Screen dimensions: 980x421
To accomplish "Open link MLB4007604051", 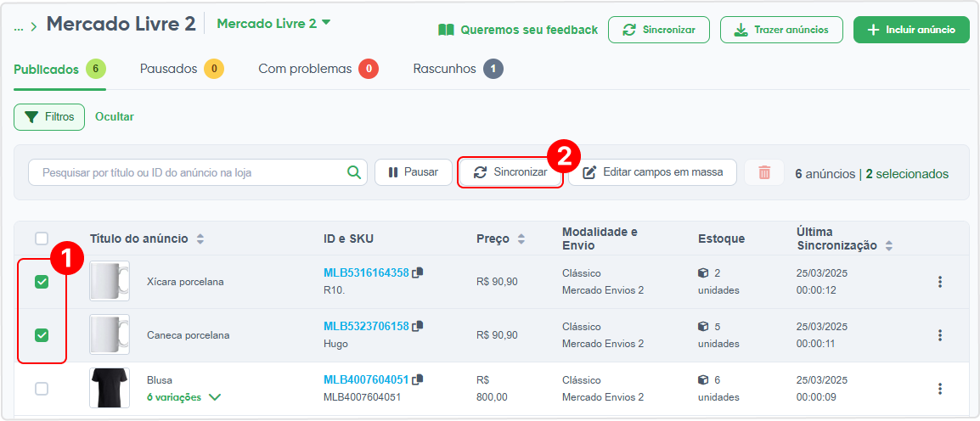I will 366,379.
